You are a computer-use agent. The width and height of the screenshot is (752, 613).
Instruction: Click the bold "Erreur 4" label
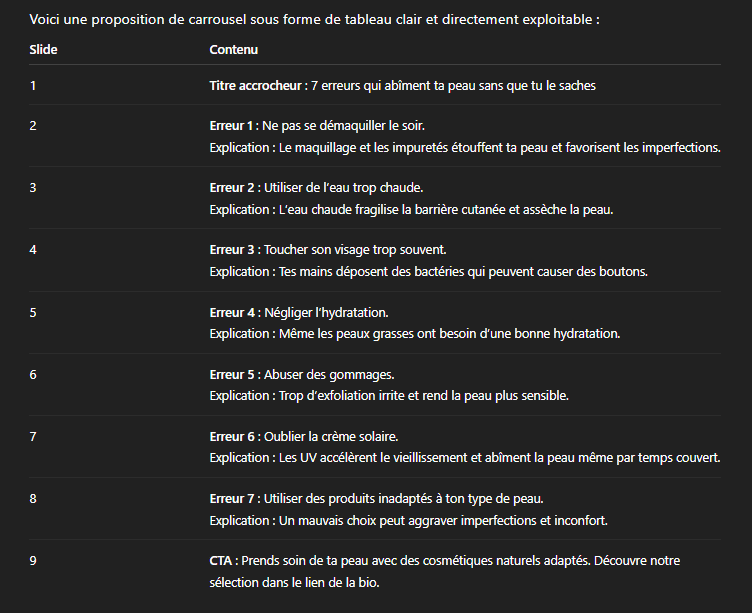(234, 312)
